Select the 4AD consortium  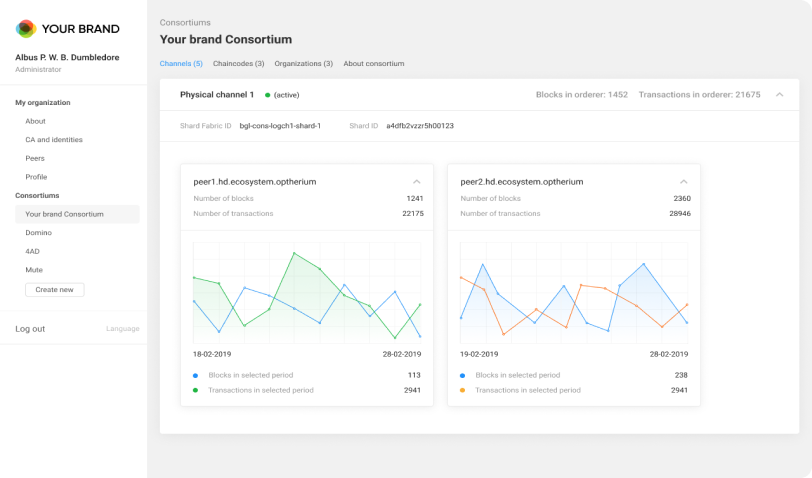point(33,251)
